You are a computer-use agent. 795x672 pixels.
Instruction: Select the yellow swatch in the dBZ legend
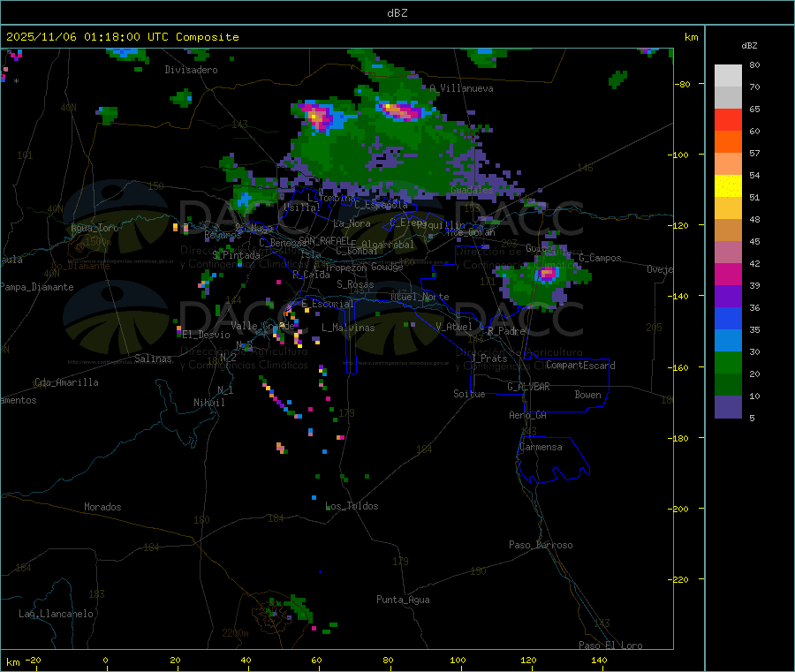[728, 185]
